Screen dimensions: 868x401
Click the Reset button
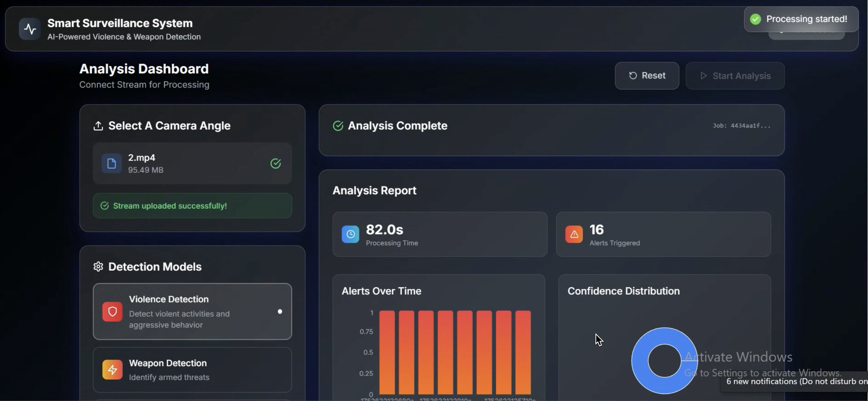pos(647,76)
